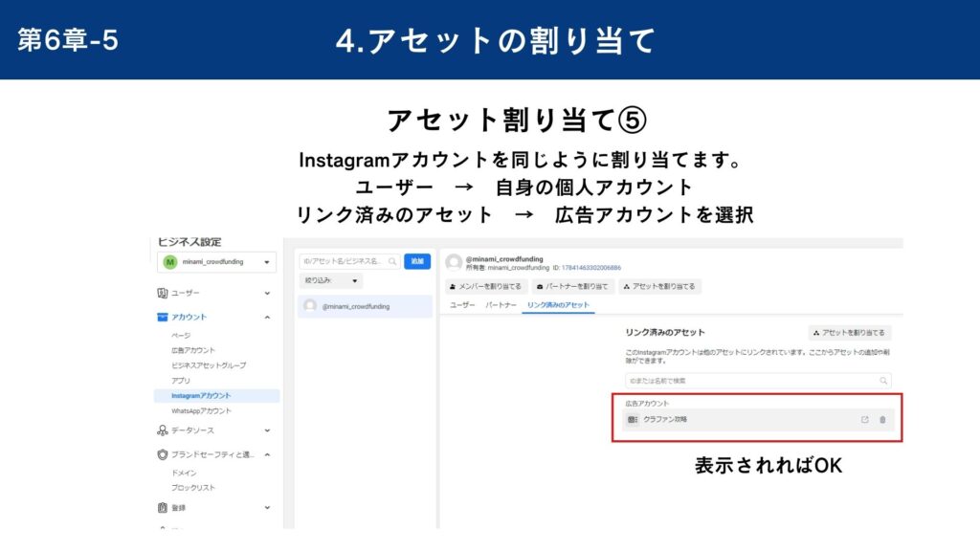This screenshot has height=551, width=980.
Task: Open 広告アカウント in the sidebar
Action: pyautogui.click(x=193, y=350)
